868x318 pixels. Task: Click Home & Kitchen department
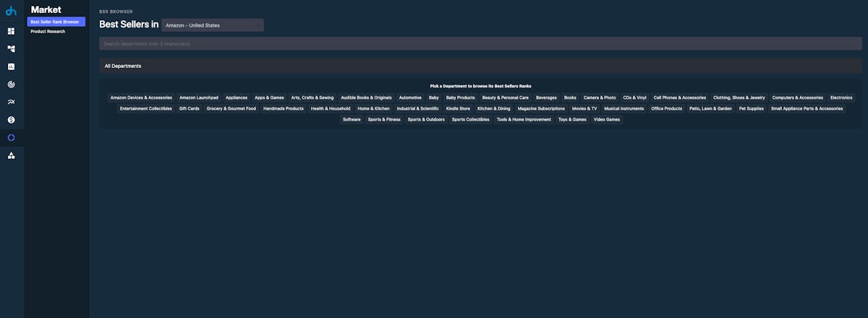coord(373,108)
